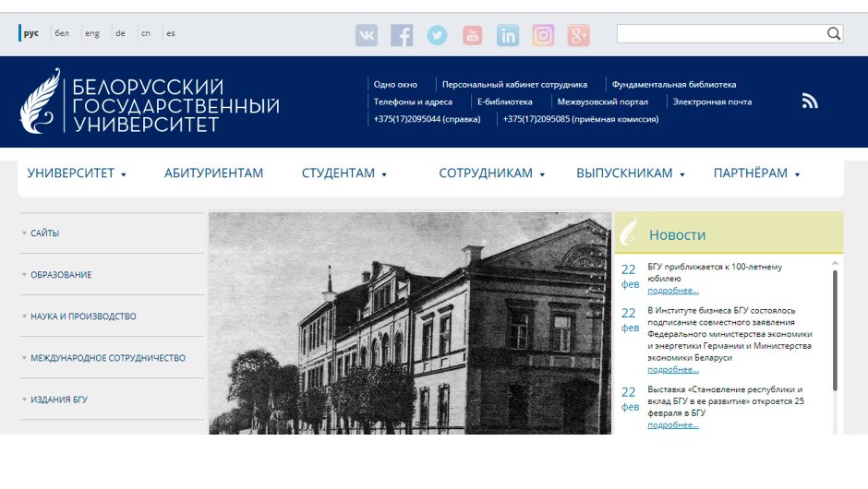The width and height of the screenshot is (868, 489).
Task: Open the VK social network icon
Action: coord(367,35)
